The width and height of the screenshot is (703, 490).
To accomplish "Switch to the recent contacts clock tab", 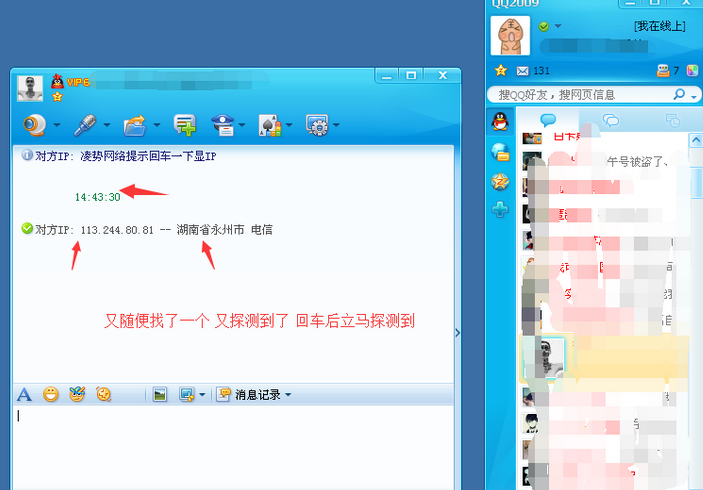I will point(673,120).
